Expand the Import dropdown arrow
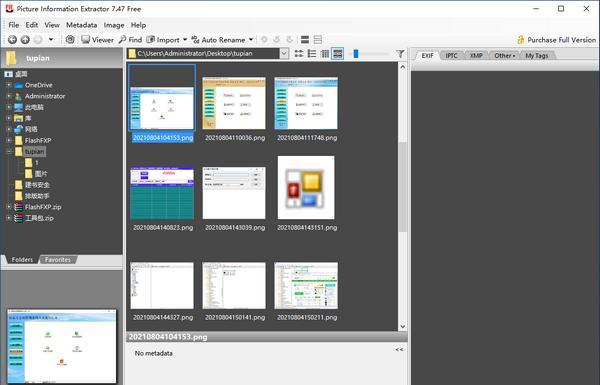The width and height of the screenshot is (600, 385). point(185,39)
